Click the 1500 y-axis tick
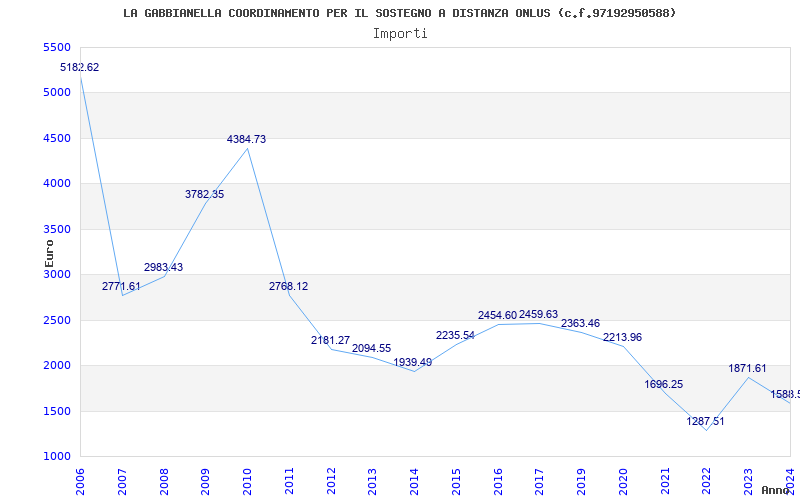The image size is (800, 500). pos(57,411)
